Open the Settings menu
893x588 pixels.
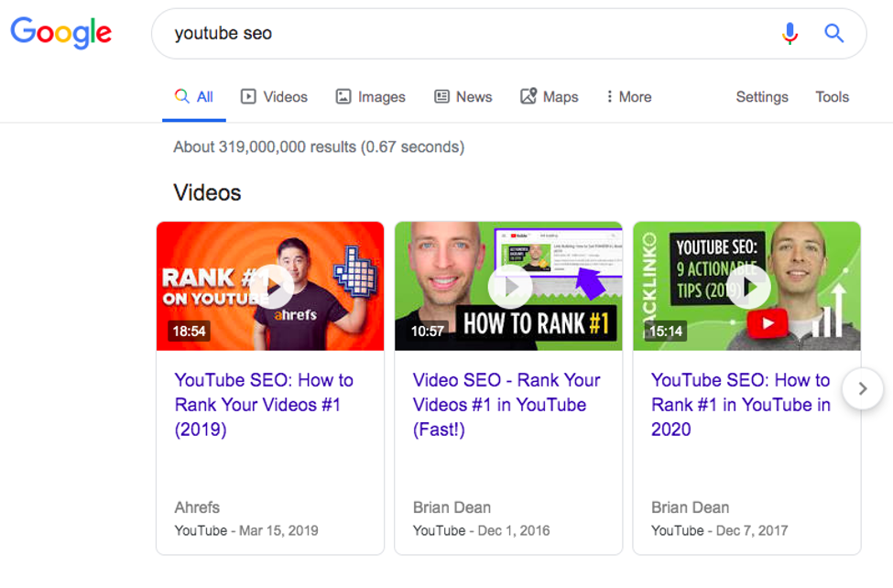(x=762, y=96)
